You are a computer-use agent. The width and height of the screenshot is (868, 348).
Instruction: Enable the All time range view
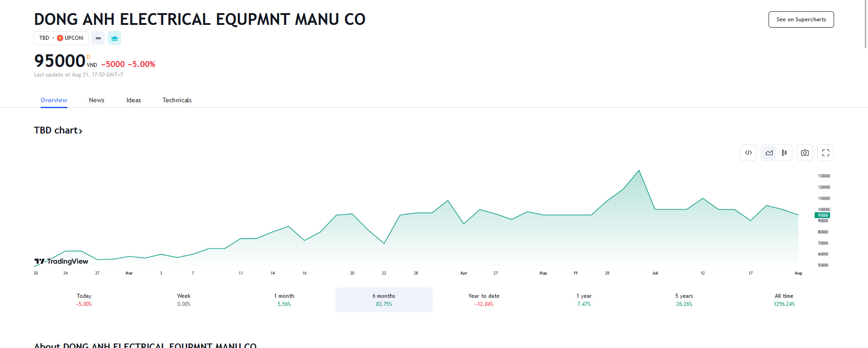[x=783, y=300]
